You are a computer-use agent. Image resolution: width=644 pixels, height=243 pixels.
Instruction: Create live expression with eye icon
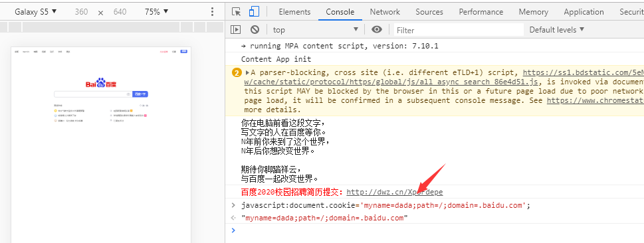[377, 30]
